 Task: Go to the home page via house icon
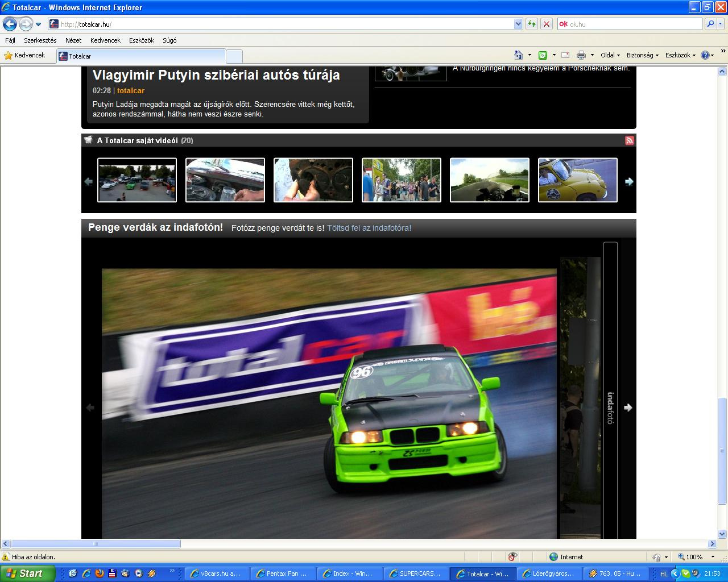(518, 55)
